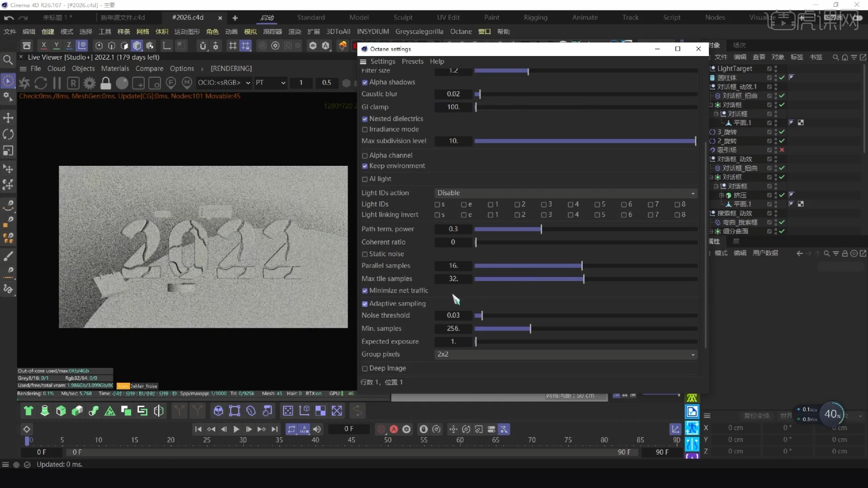
Task: Click the Live Viewer restart render icon
Action: tap(41, 83)
